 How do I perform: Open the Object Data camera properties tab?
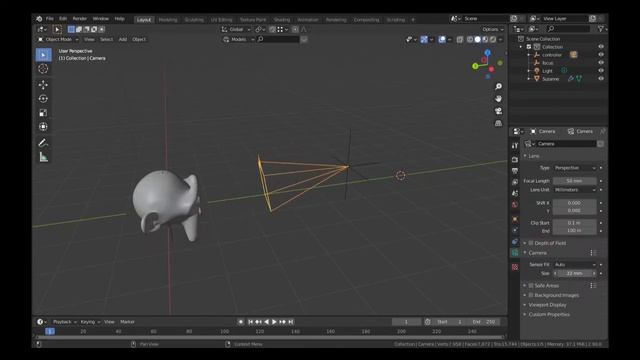[515, 253]
